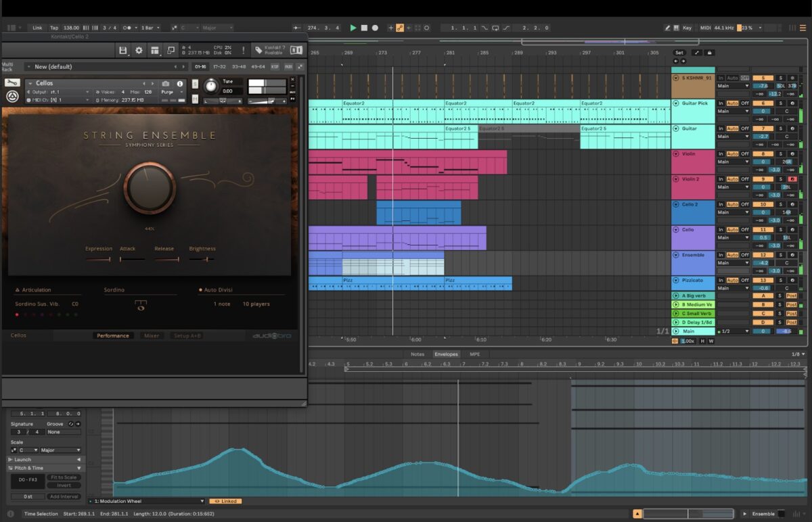Open the MPE editor tab
This screenshot has width=812, height=522.
[x=475, y=354]
